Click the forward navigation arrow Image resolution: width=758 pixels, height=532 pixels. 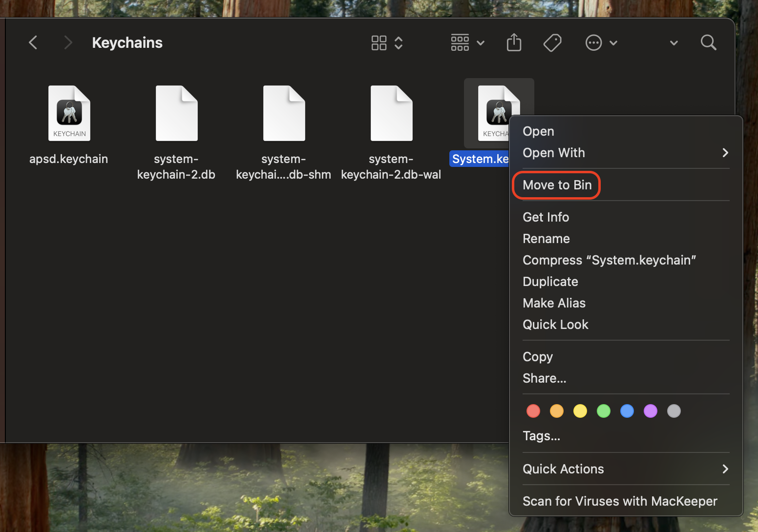(68, 42)
